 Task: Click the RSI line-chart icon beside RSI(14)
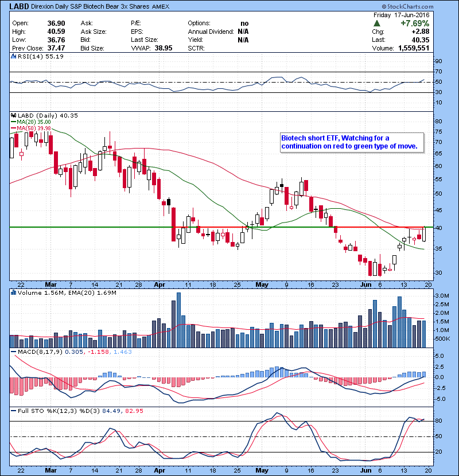[13, 56]
